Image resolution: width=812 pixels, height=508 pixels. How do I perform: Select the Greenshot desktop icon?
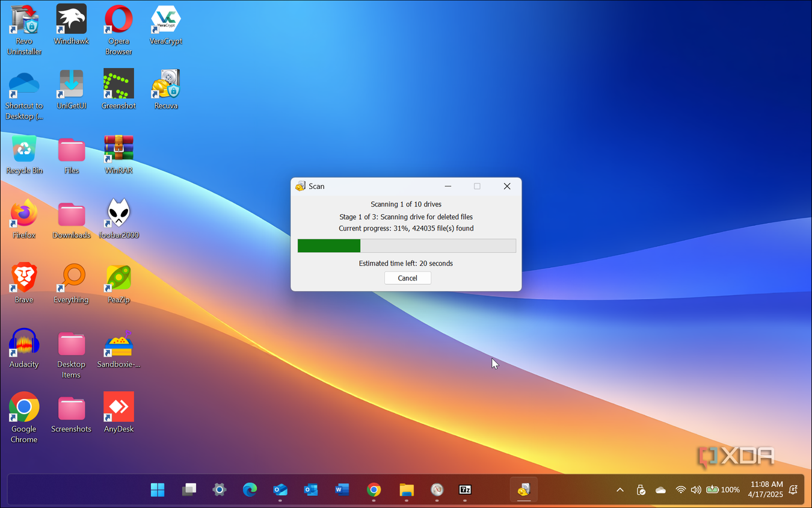pyautogui.click(x=118, y=90)
